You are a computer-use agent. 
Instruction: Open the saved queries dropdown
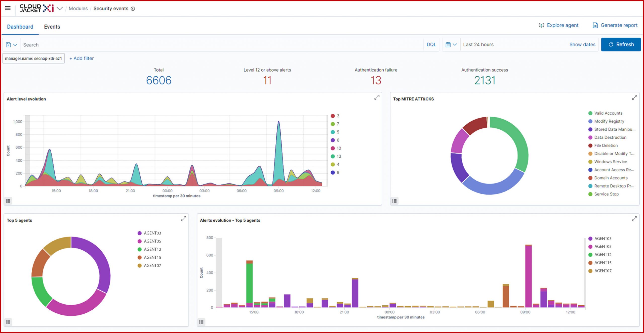[x=12, y=45]
